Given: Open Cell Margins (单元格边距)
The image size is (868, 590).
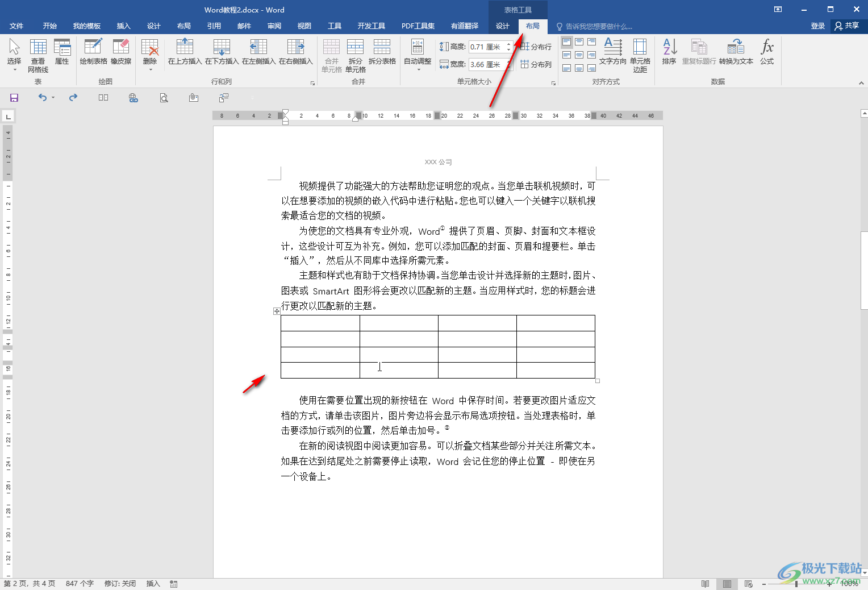Looking at the screenshot, I should point(640,55).
